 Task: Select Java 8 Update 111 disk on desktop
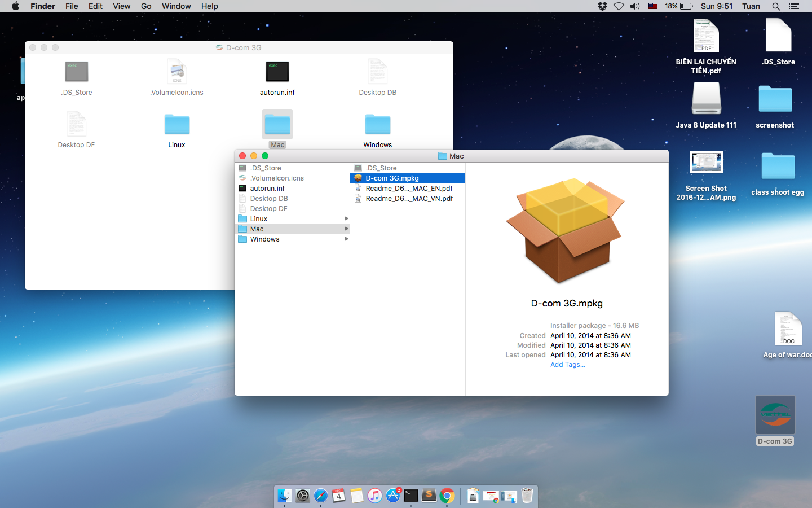707,98
